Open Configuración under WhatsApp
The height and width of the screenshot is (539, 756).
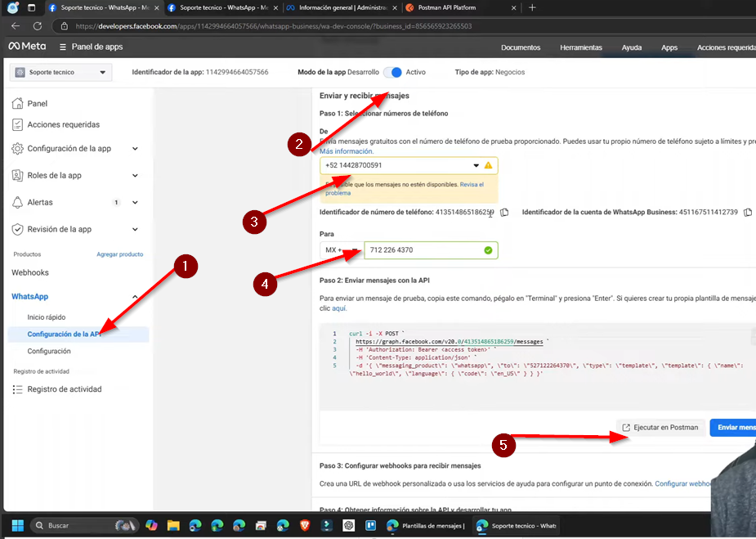tap(49, 352)
